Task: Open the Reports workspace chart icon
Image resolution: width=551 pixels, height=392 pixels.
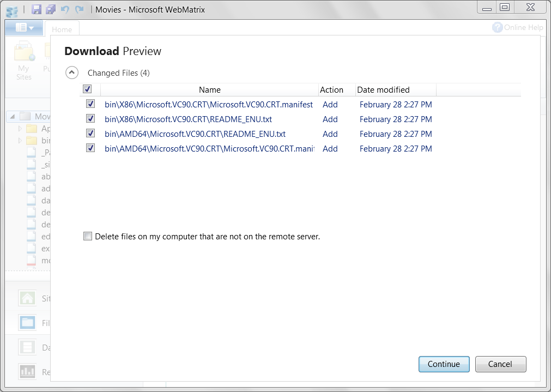Action: 27,371
